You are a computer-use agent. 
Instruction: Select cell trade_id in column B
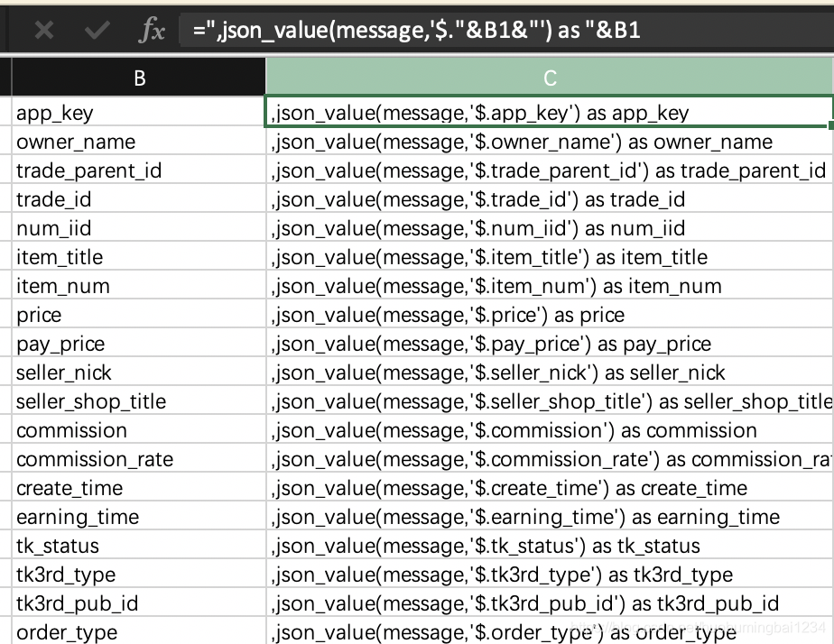pos(139,198)
